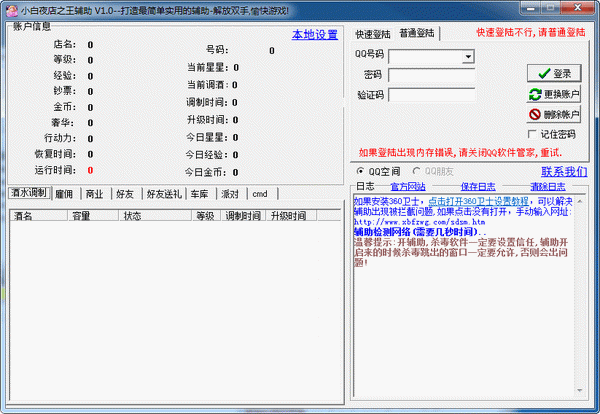This screenshot has width=600, height=414.
Task: Open the 派对 tab
Action: [230, 194]
